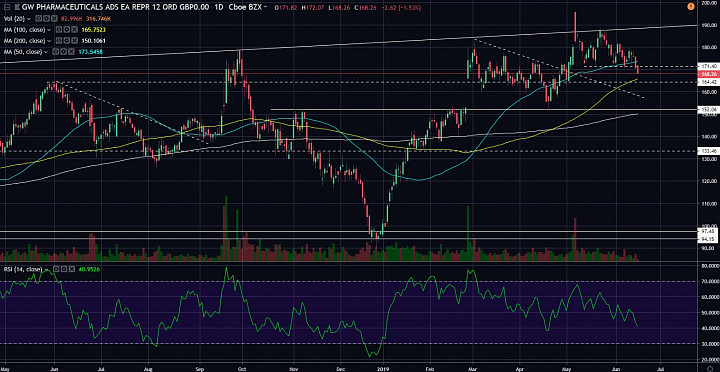Click the 94.15 price level label
The width and height of the screenshot is (720, 372).
click(x=708, y=238)
